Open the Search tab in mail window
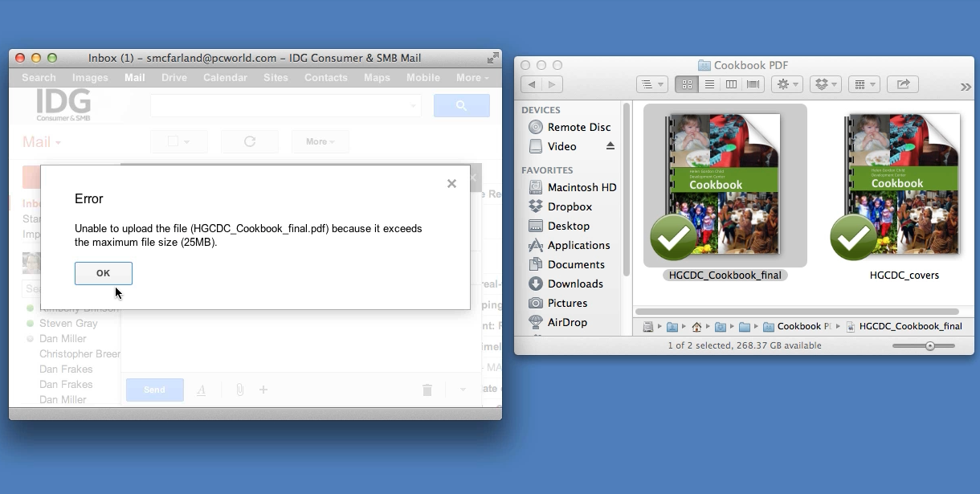Viewport: 980px width, 494px height. [x=39, y=78]
